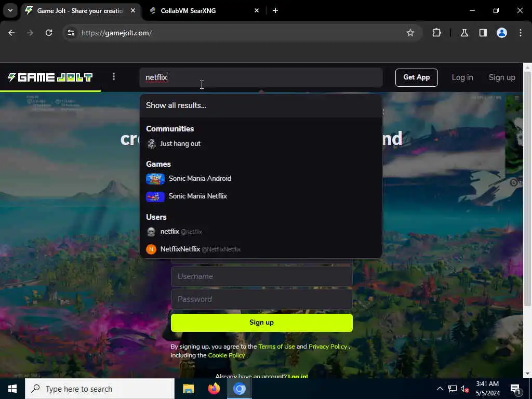The height and width of the screenshot is (399, 532).
Task: Click Sonic Mania Android thumbnail
Action: tap(155, 179)
